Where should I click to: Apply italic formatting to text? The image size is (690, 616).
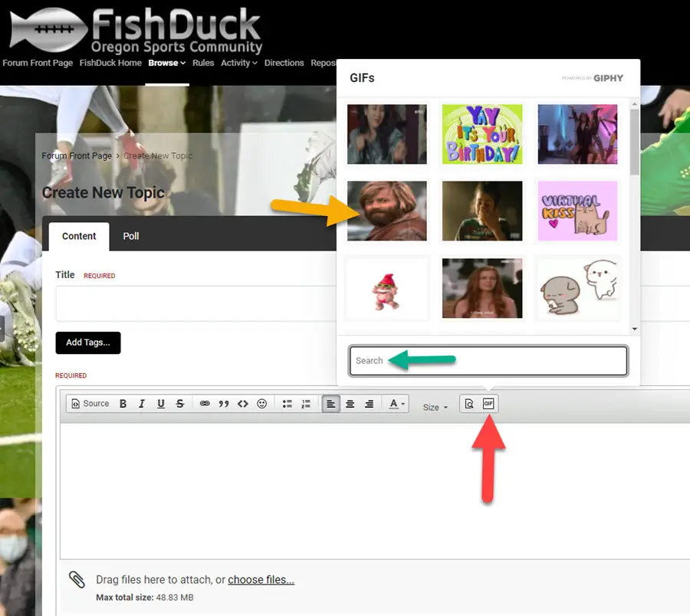point(142,404)
